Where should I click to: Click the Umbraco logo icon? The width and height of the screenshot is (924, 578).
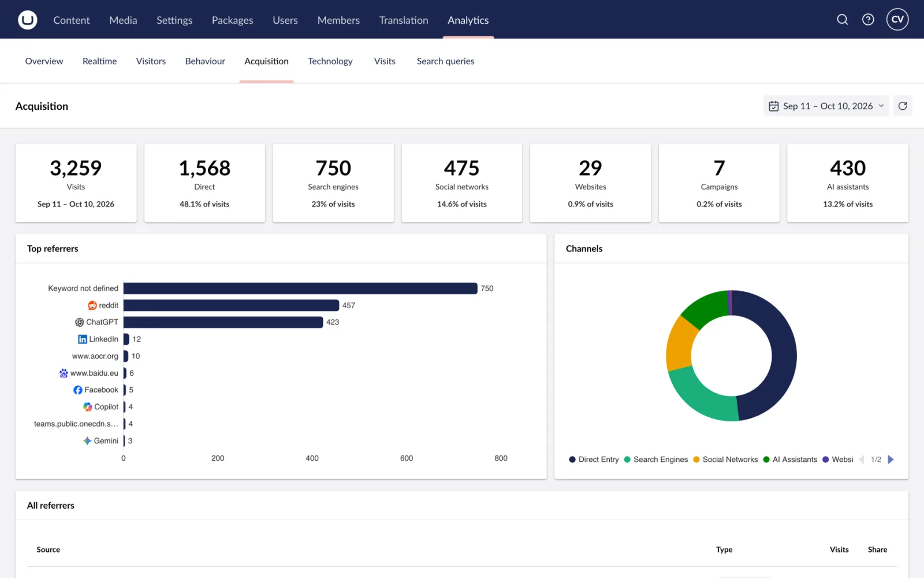tap(27, 20)
